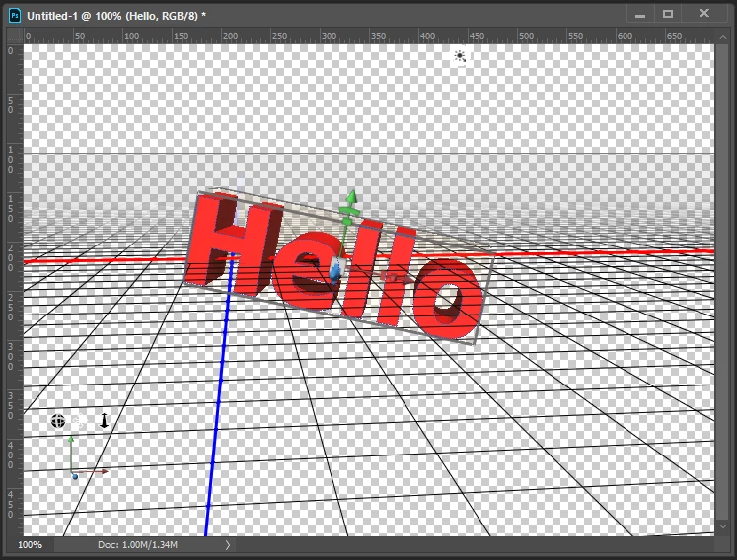Click the blue Z-axis arrow on the Hello mesh
Image resolution: width=737 pixels, height=560 pixels.
click(334, 274)
